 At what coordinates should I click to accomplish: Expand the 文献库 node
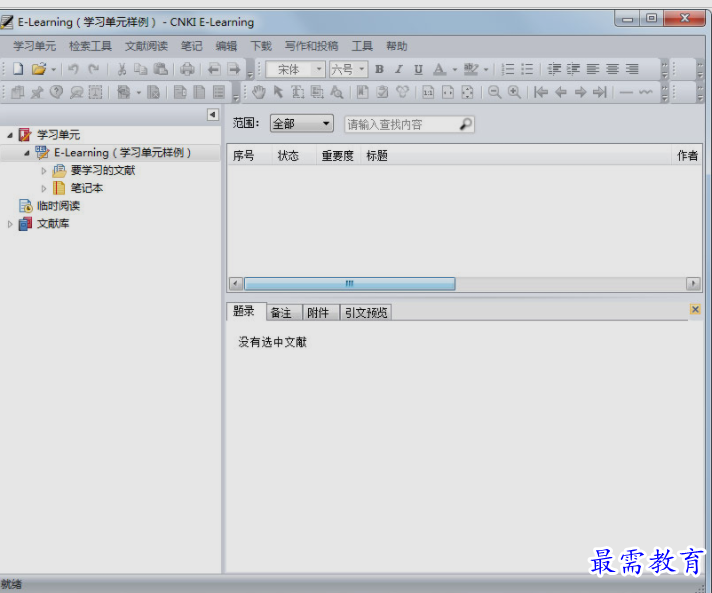pos(10,224)
